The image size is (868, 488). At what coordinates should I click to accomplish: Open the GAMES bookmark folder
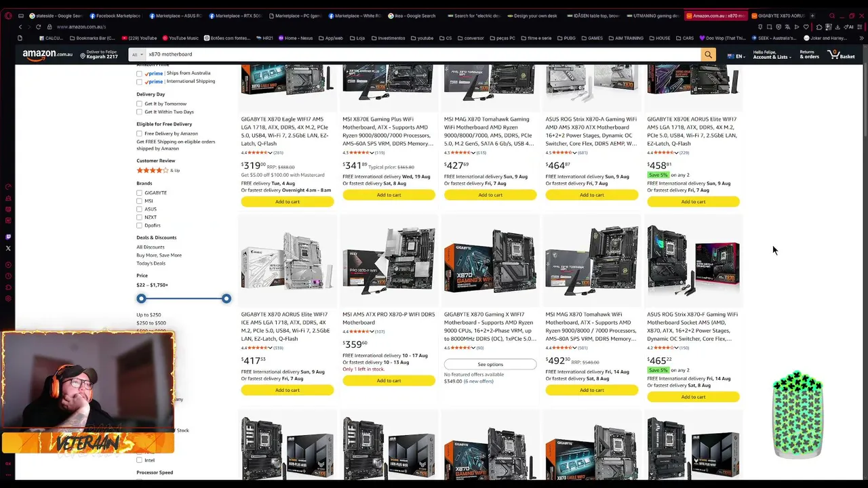coord(592,38)
